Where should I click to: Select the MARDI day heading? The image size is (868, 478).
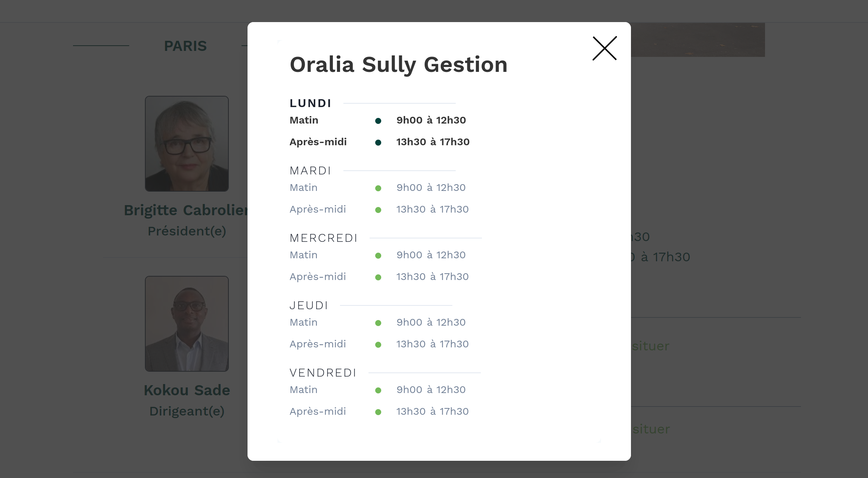click(x=310, y=171)
